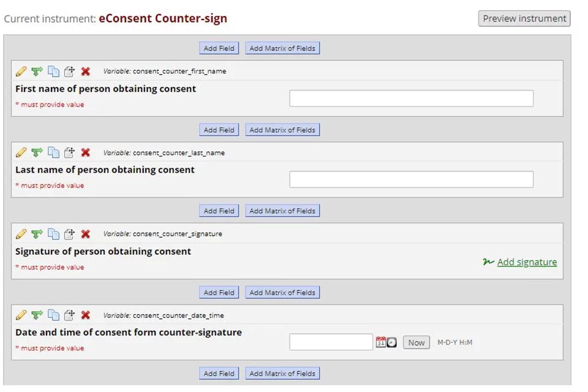Image resolution: width=588 pixels, height=392 pixels.
Task: Delete the consent_counter_last_name field
Action: click(x=86, y=153)
